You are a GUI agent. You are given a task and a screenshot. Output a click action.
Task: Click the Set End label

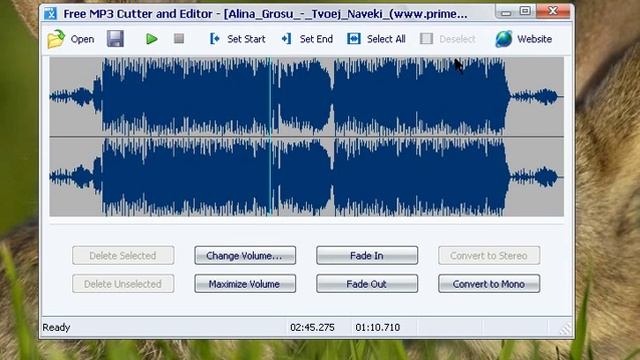point(316,39)
